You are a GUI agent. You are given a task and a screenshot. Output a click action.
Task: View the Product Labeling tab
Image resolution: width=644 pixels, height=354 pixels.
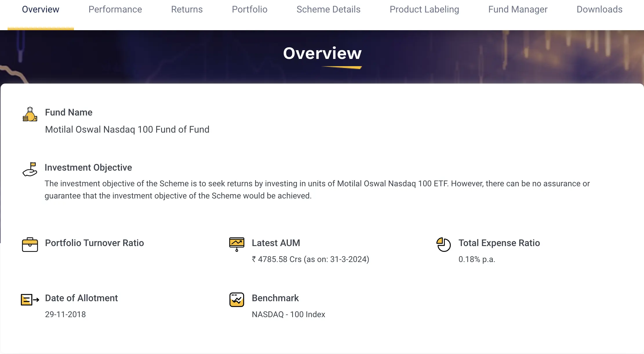424,9
